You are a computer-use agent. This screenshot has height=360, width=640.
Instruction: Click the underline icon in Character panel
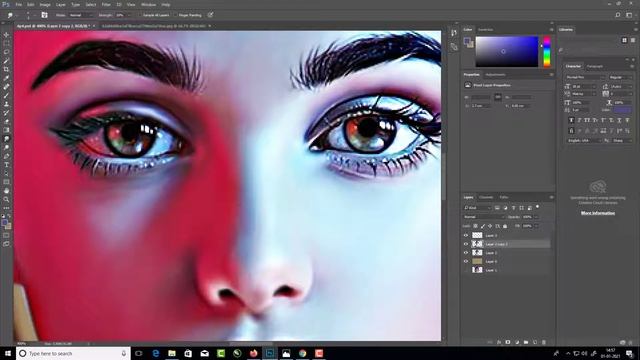[x=619, y=120]
